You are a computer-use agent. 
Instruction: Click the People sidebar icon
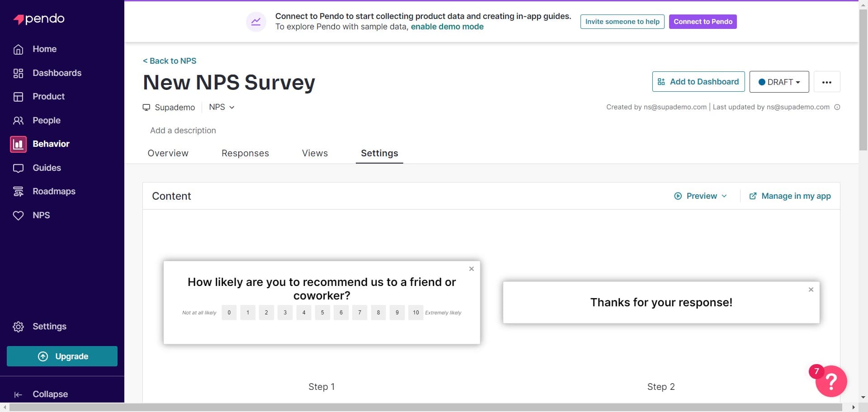18,120
